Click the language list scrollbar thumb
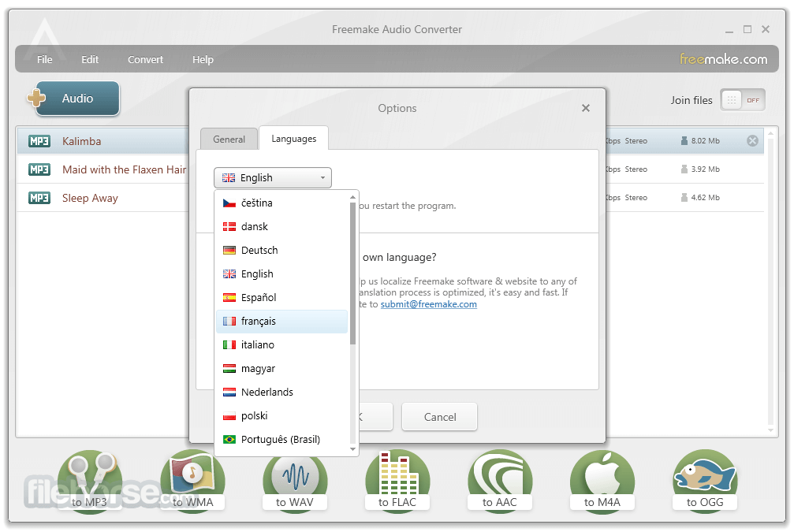794x532 pixels. click(353, 273)
